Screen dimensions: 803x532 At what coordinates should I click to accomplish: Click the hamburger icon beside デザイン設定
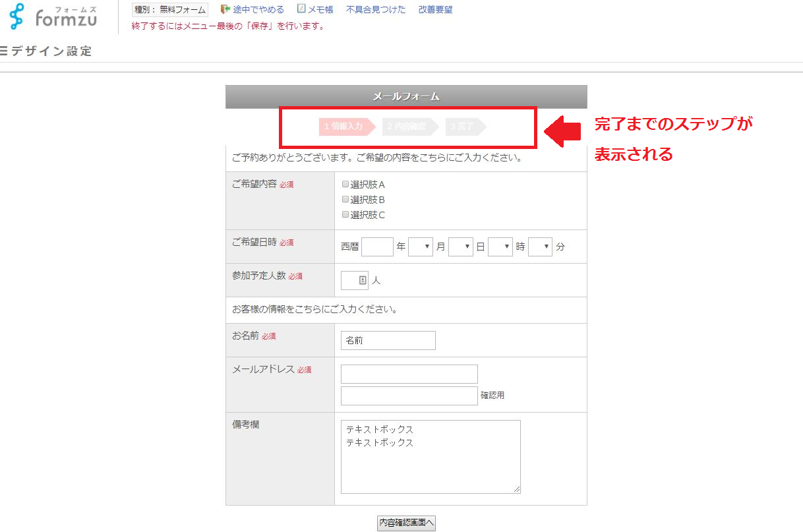coord(4,51)
